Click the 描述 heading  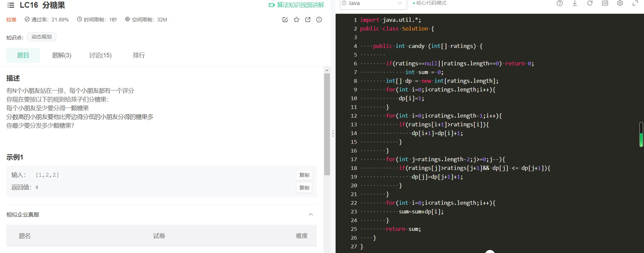tap(13, 78)
